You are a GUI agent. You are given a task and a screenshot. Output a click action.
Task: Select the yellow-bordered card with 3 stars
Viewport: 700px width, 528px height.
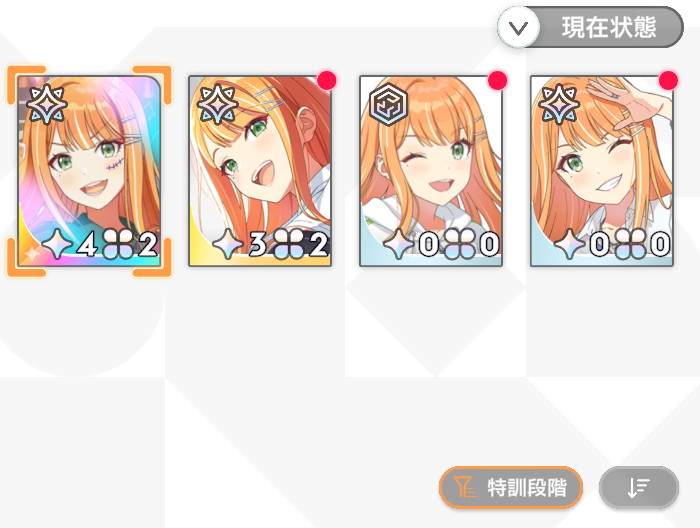click(260, 171)
